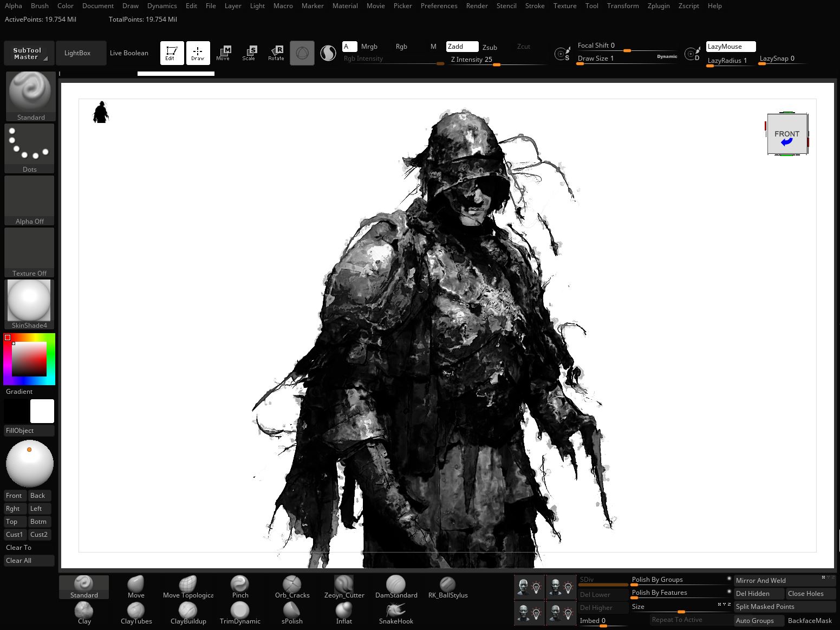Select the Rotate tool in the top shelf
Screen dimensions: 840x630
276,53
